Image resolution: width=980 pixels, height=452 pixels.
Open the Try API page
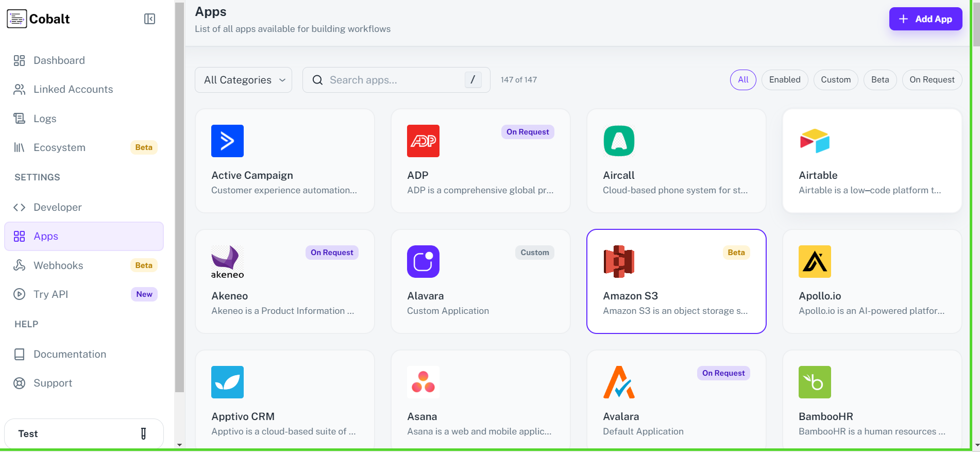pos(84,294)
